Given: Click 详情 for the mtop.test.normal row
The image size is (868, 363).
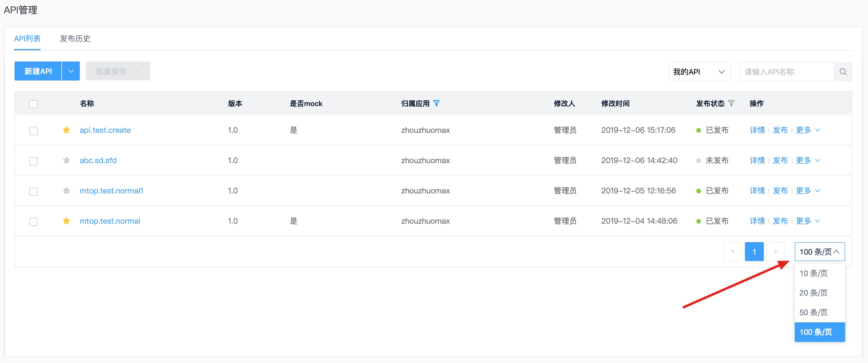Looking at the screenshot, I should (x=757, y=221).
